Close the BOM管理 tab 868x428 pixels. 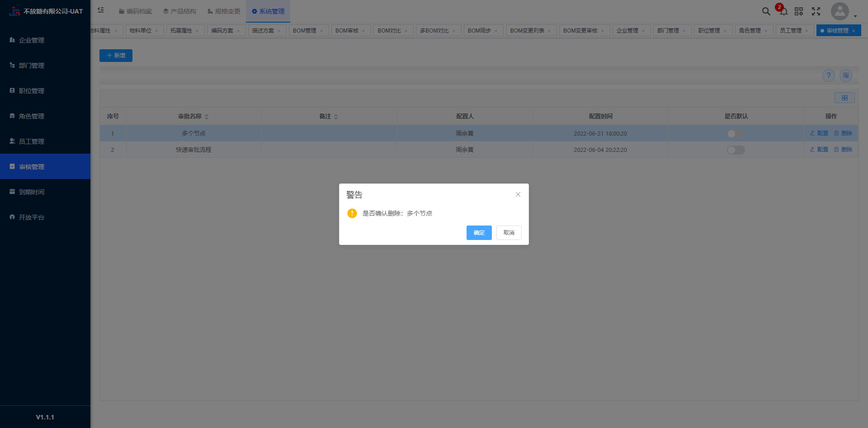pyautogui.click(x=321, y=31)
